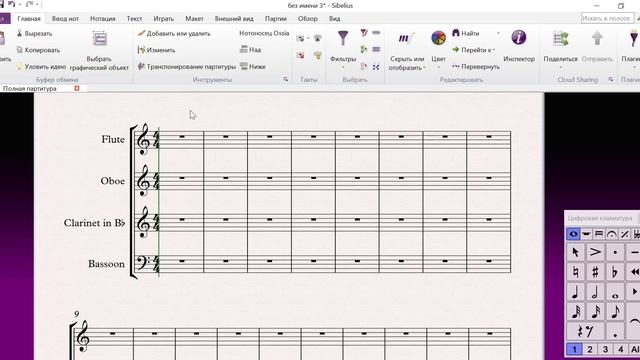Open the Нотация ribbon tab
Viewport: 640px width, 360px height.
click(102, 19)
